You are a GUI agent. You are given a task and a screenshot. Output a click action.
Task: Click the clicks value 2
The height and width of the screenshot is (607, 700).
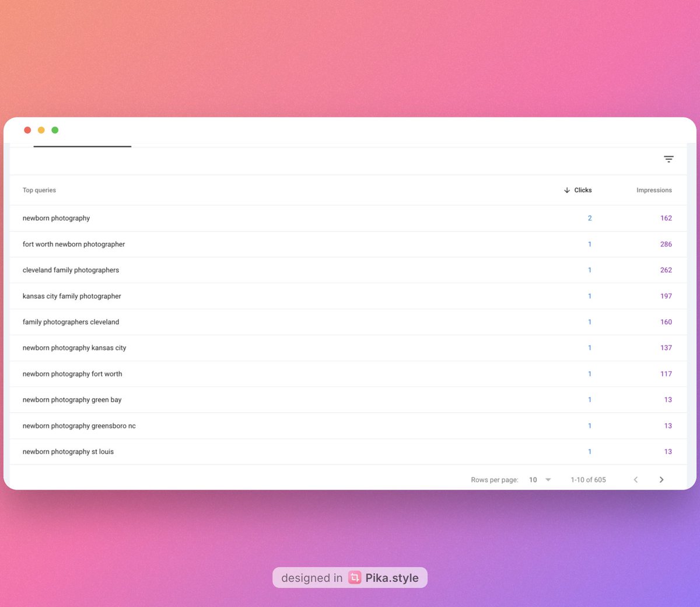click(x=590, y=218)
